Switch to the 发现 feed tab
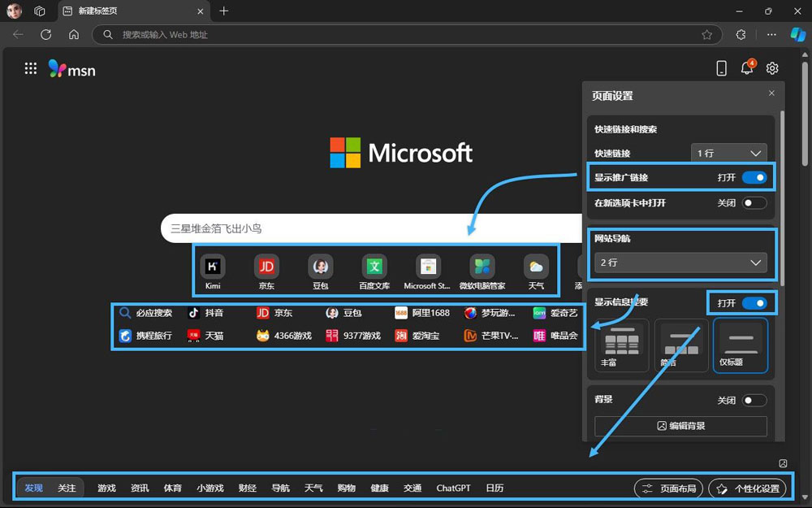 (34, 488)
